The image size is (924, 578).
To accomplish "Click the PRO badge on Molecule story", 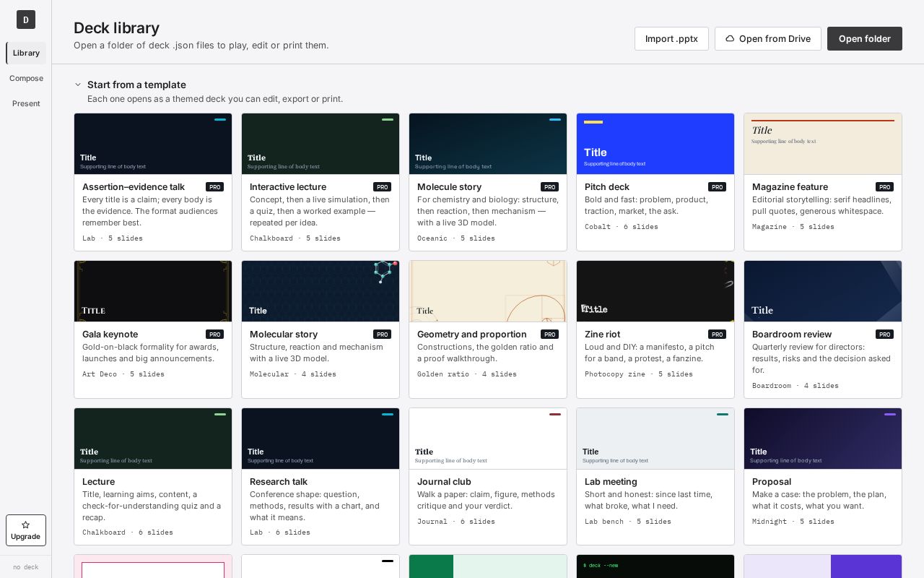I will point(549,187).
